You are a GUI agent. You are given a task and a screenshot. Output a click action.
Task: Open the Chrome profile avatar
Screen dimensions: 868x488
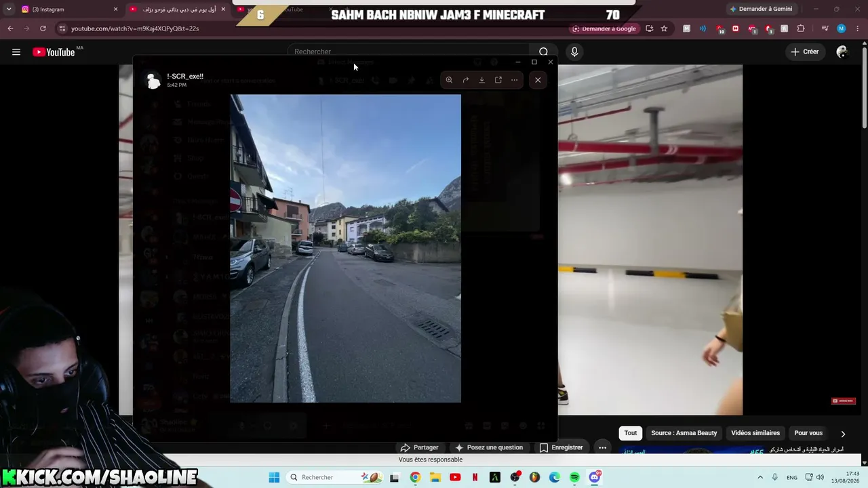click(841, 28)
